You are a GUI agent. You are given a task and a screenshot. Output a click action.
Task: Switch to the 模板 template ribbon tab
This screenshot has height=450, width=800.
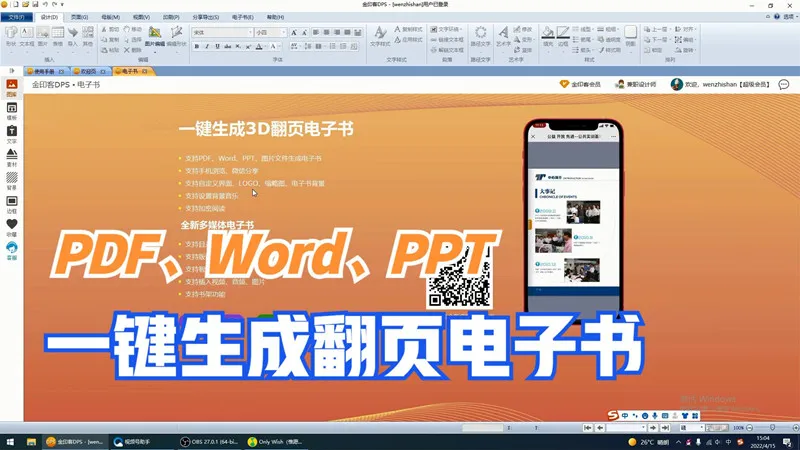coord(110,17)
